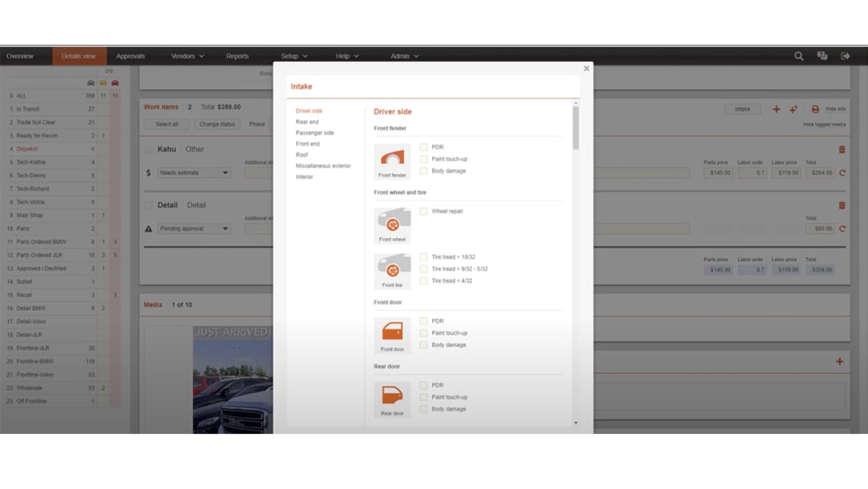Open the Needs estimate status dropdown
Viewport: 868px width, 489px height.
pyautogui.click(x=194, y=173)
